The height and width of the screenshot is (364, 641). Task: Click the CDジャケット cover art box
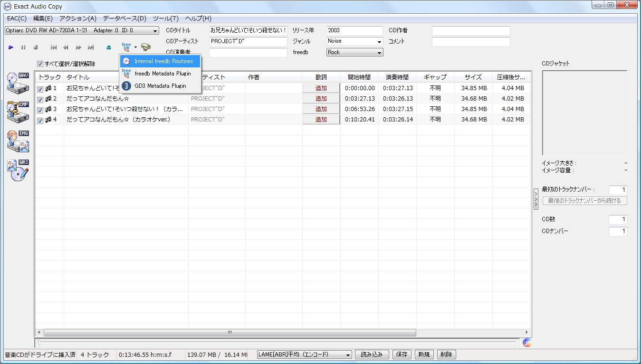click(x=584, y=113)
